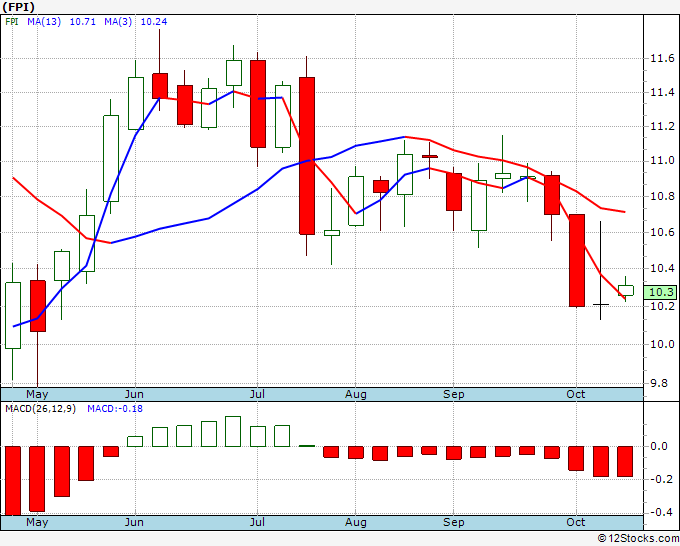This screenshot has width=680, height=546.
Task: Click May on the price chart timeline
Action: [37, 395]
